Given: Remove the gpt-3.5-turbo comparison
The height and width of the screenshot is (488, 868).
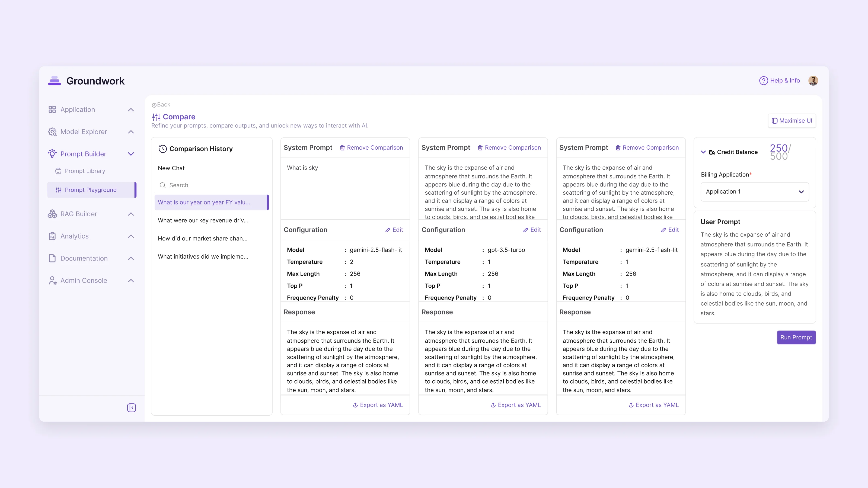Looking at the screenshot, I should click(x=509, y=147).
